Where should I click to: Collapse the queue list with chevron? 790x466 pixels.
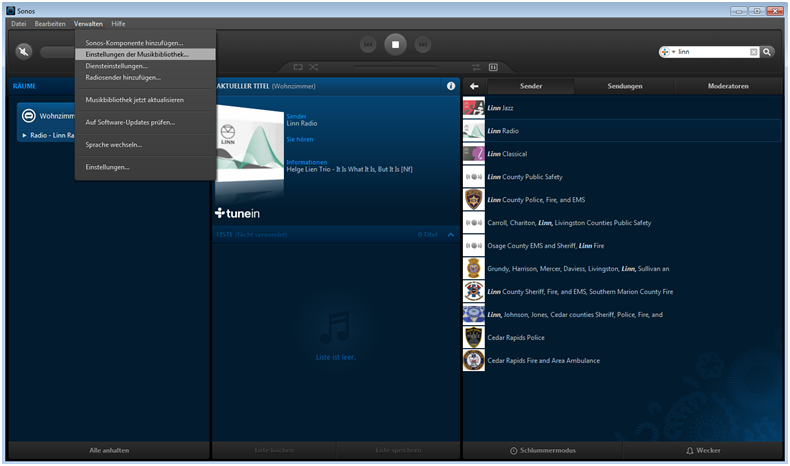(451, 235)
